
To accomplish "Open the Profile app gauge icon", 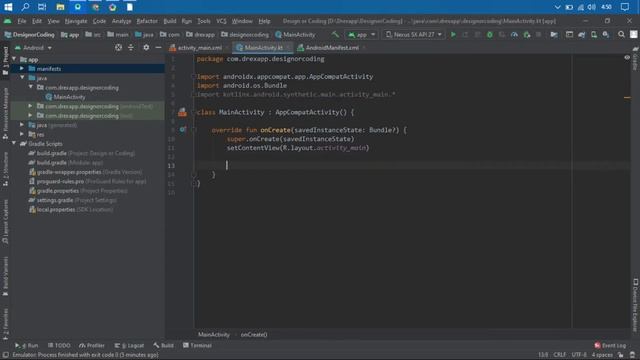I will click(514, 35).
